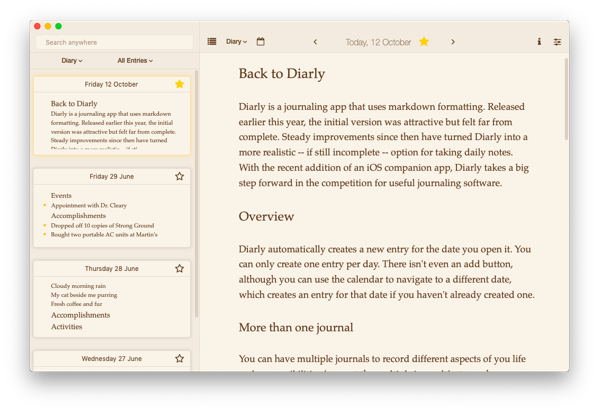Star the Friday 29 June entry

coord(180,176)
